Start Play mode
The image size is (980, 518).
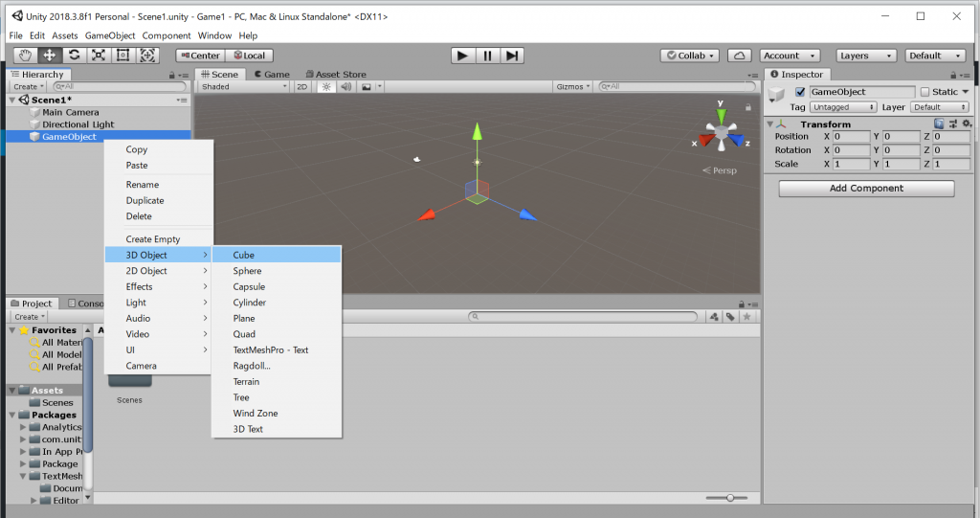(x=462, y=56)
